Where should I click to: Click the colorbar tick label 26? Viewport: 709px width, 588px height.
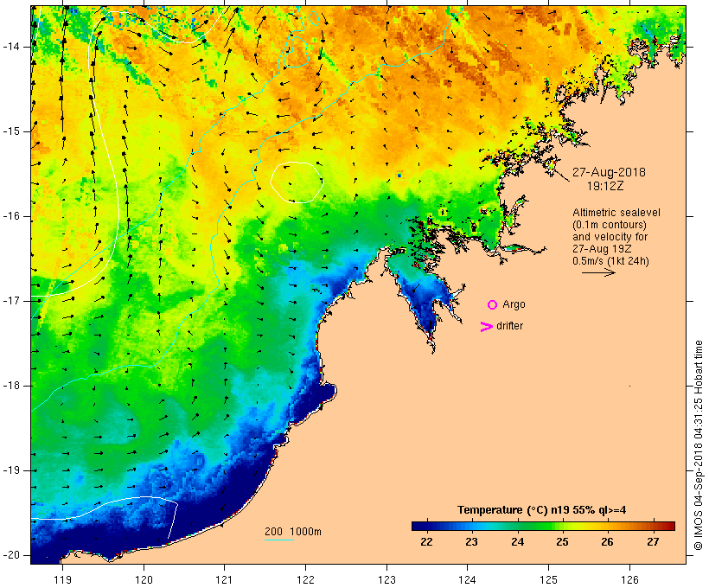(x=607, y=542)
